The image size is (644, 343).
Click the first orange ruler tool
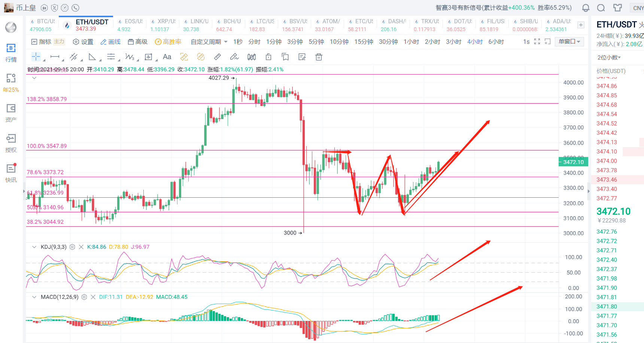[184, 57]
